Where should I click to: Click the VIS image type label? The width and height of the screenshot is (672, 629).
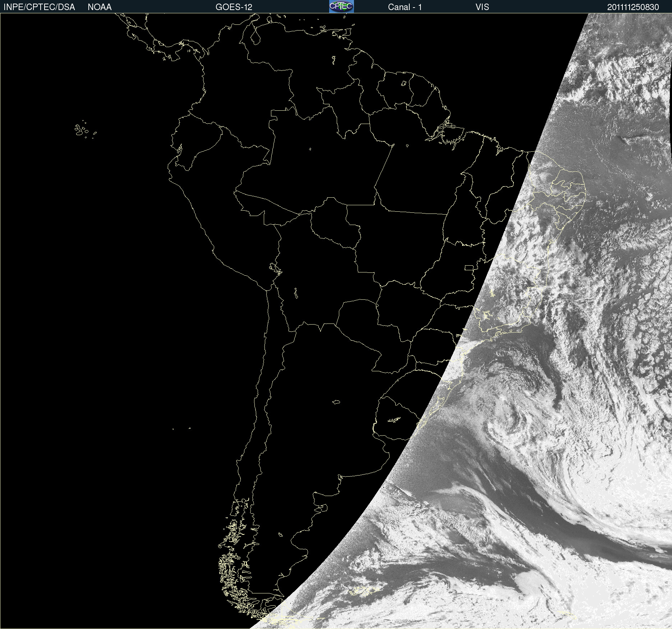(482, 7)
